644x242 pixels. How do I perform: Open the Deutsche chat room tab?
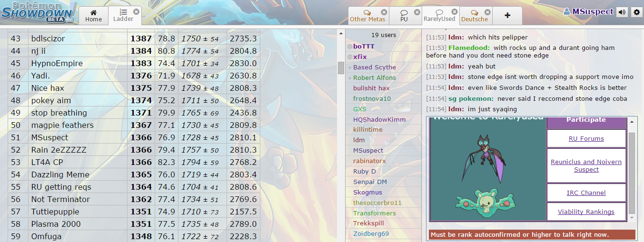(475, 16)
